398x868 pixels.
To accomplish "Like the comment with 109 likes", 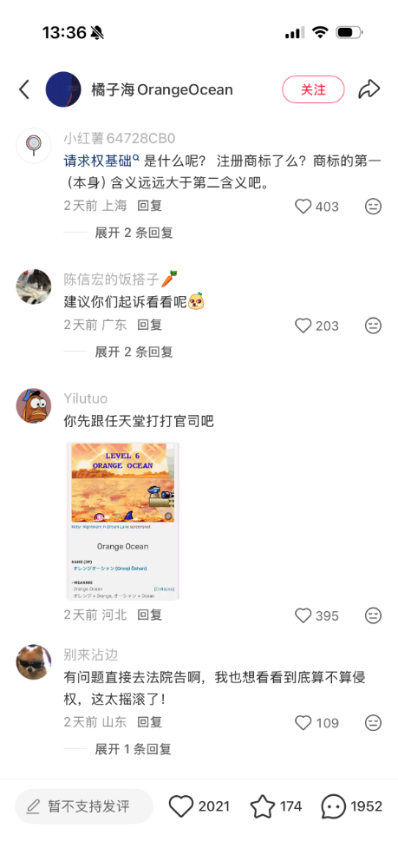I will tap(303, 722).
